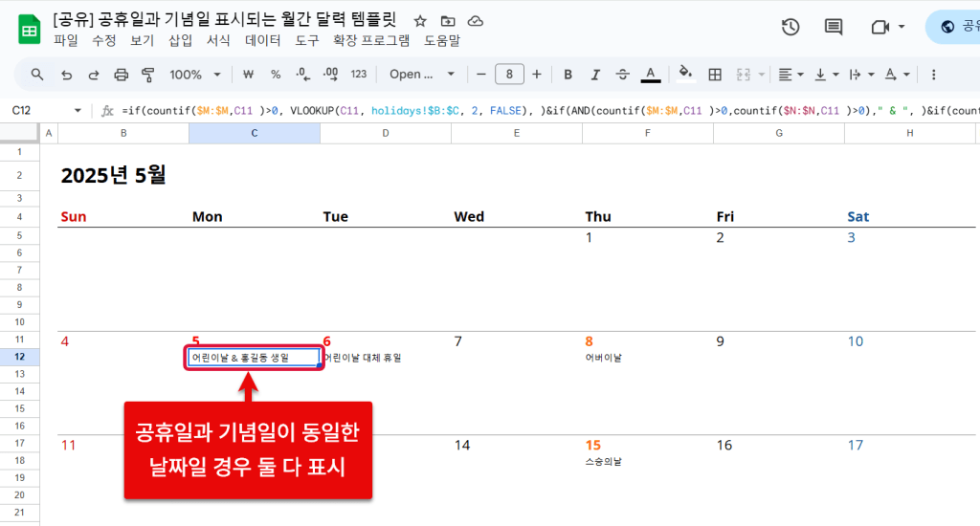Open the borders tool
This screenshot has height=526, width=980.
[x=714, y=75]
